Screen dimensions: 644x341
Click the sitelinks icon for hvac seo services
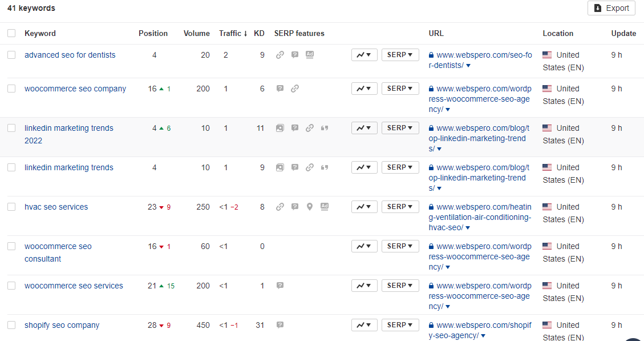(x=280, y=207)
